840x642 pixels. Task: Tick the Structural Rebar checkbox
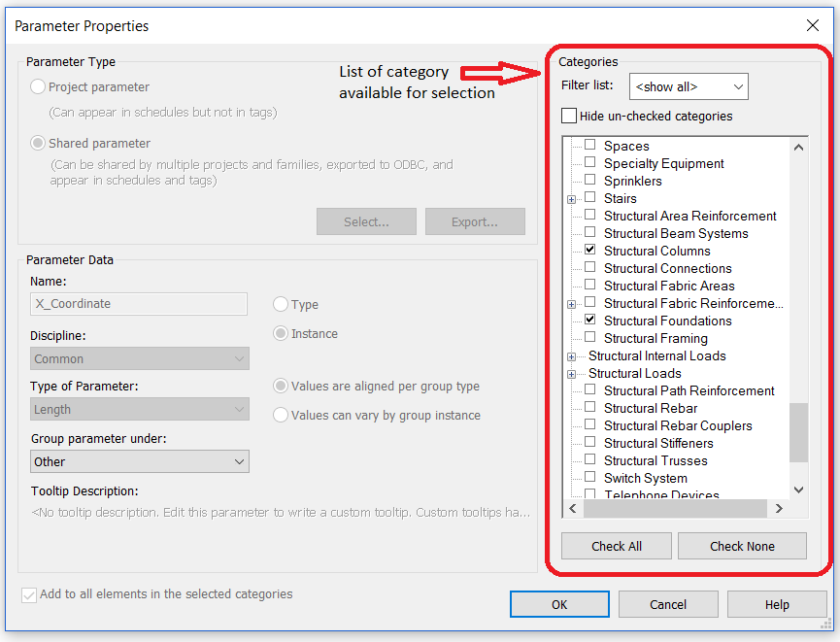pyautogui.click(x=590, y=408)
